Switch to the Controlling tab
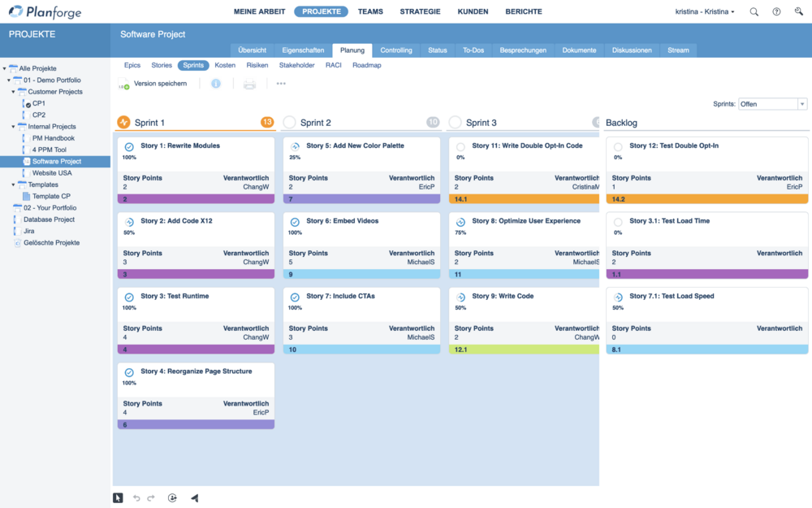The image size is (812, 508). tap(396, 50)
